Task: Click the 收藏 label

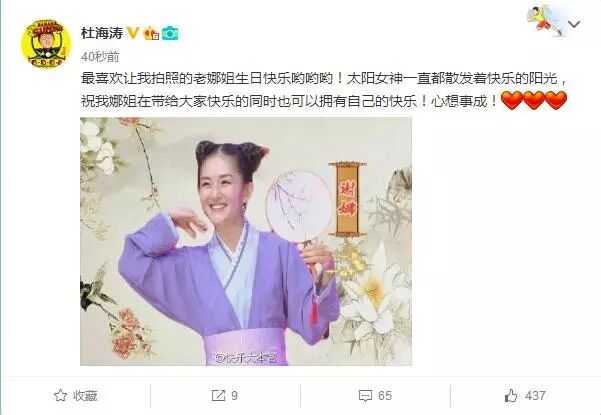Action: tap(85, 395)
